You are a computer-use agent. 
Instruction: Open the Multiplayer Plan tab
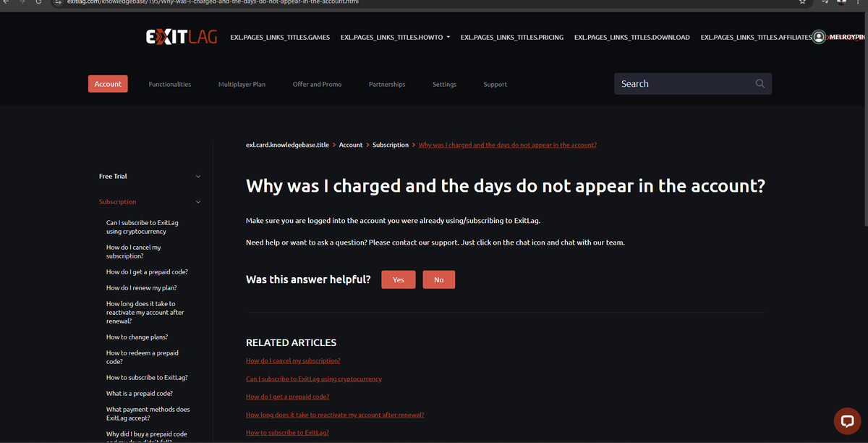[x=242, y=85]
